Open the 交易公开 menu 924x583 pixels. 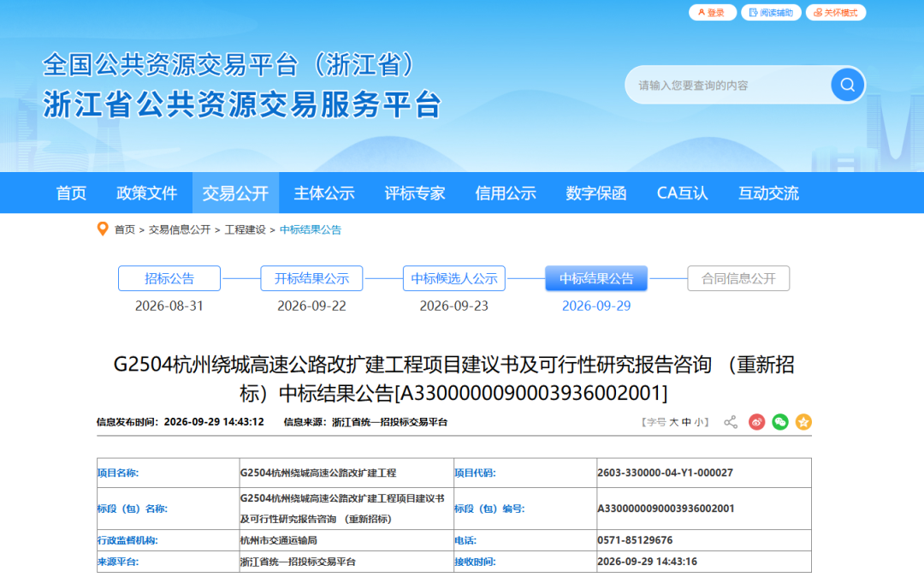236,193
